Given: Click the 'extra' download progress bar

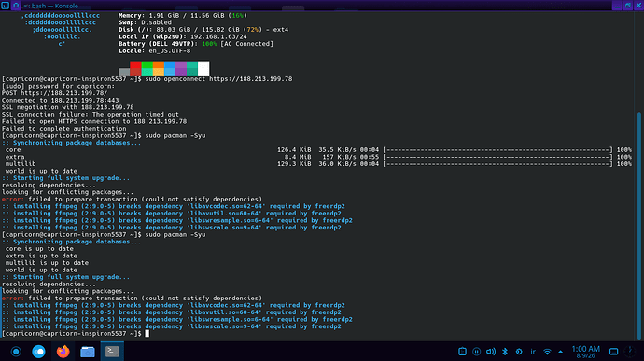Looking at the screenshot, I should point(497,157).
